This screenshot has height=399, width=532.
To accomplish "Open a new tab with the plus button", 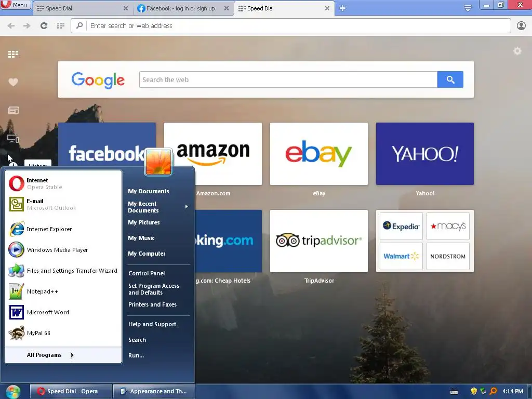I will (342, 8).
